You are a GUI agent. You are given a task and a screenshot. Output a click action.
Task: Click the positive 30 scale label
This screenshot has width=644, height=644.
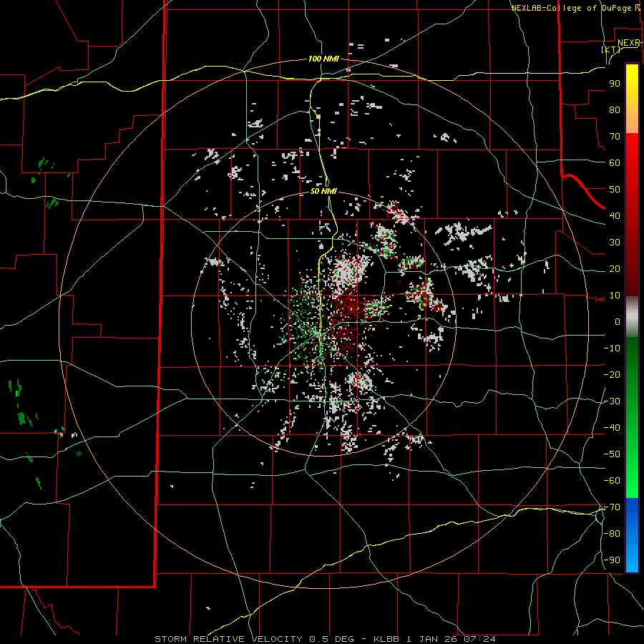point(615,243)
